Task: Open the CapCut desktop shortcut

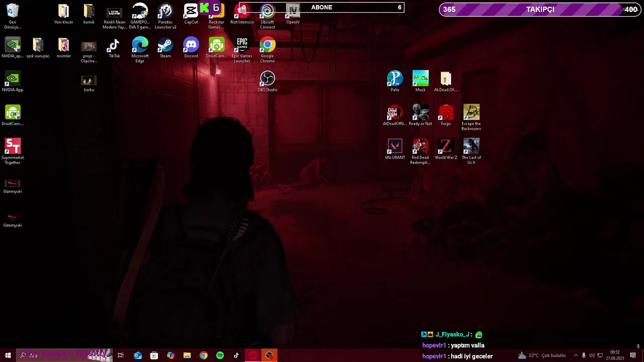Action: point(191,14)
